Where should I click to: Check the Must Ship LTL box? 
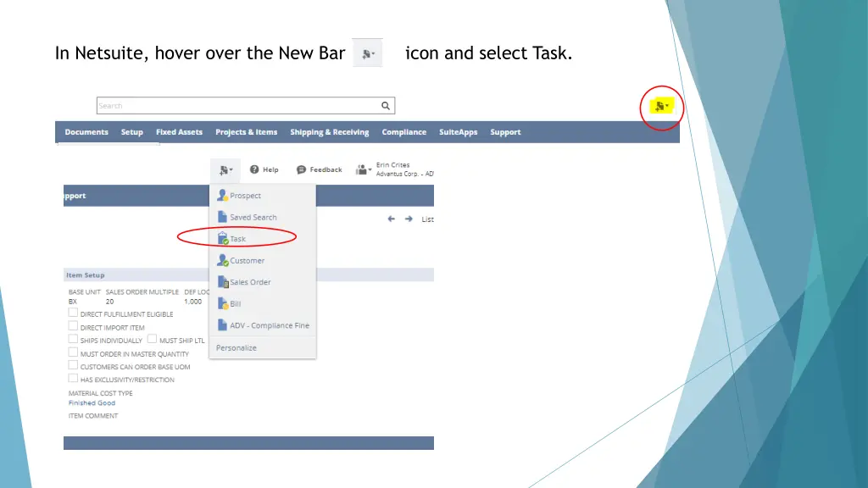pos(153,340)
